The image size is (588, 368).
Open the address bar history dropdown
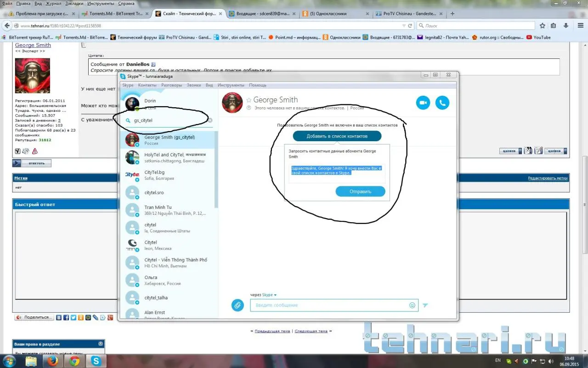coord(404,26)
